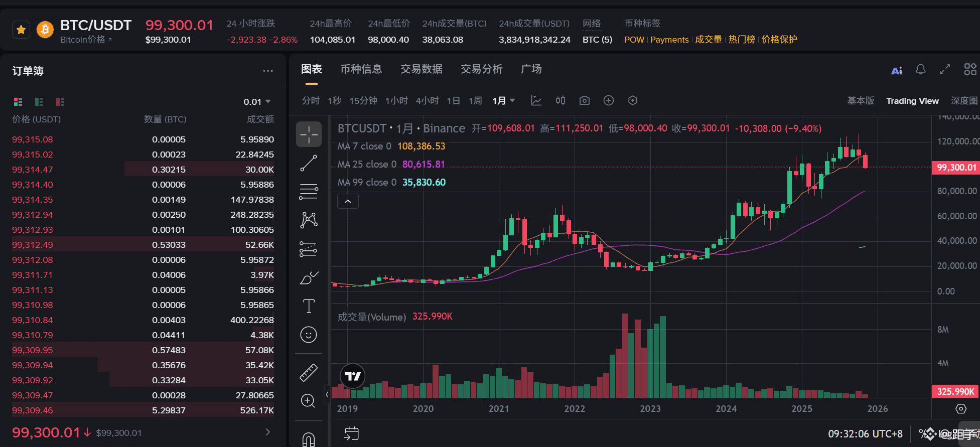Click the 价格保护 tag
Screen dimensions: 980x447
[779, 40]
